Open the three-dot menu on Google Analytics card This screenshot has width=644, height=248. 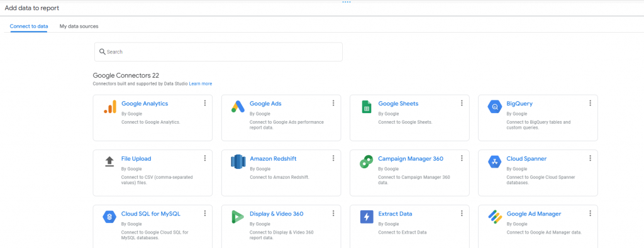point(205,104)
